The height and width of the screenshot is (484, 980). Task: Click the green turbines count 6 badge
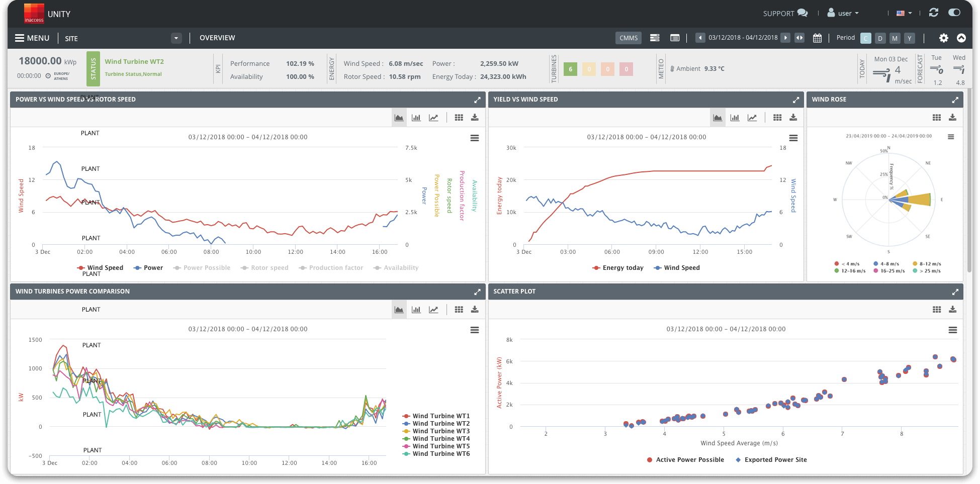click(570, 69)
